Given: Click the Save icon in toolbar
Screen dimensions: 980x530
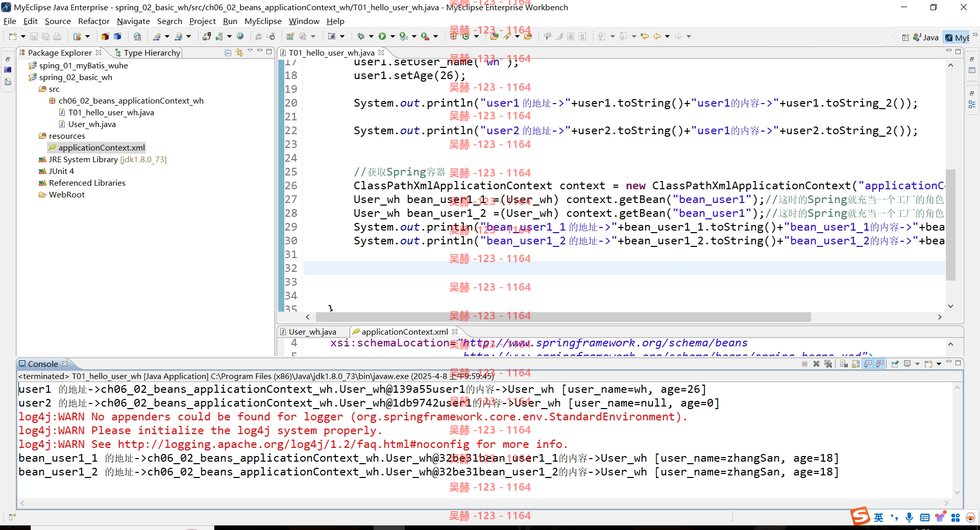Looking at the screenshot, I should [x=34, y=36].
